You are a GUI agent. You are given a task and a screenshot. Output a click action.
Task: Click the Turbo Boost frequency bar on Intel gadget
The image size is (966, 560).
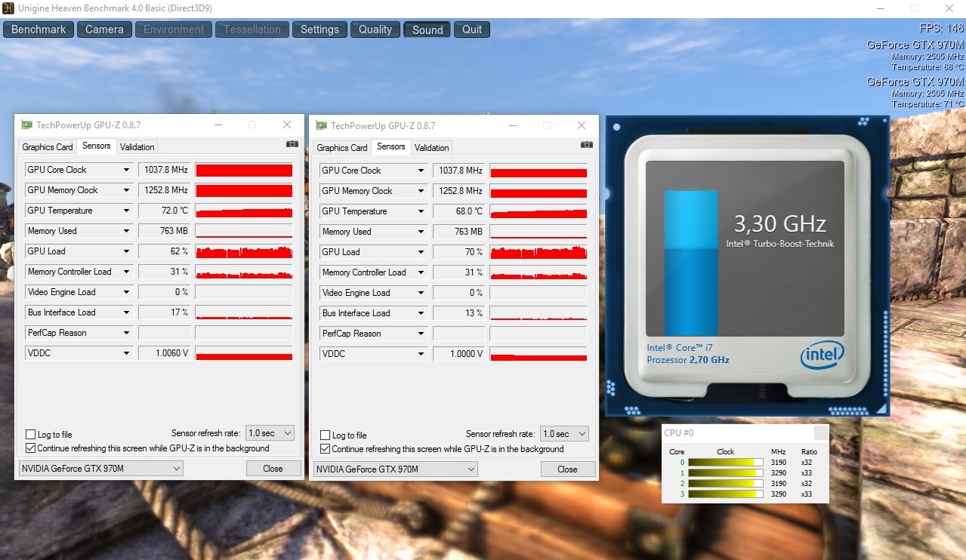(x=691, y=262)
